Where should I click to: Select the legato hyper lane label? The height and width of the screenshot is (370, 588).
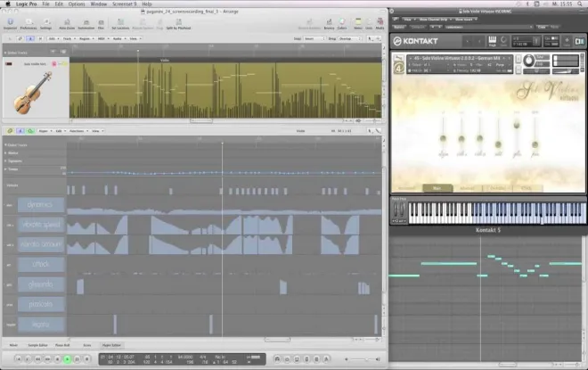tap(41, 325)
